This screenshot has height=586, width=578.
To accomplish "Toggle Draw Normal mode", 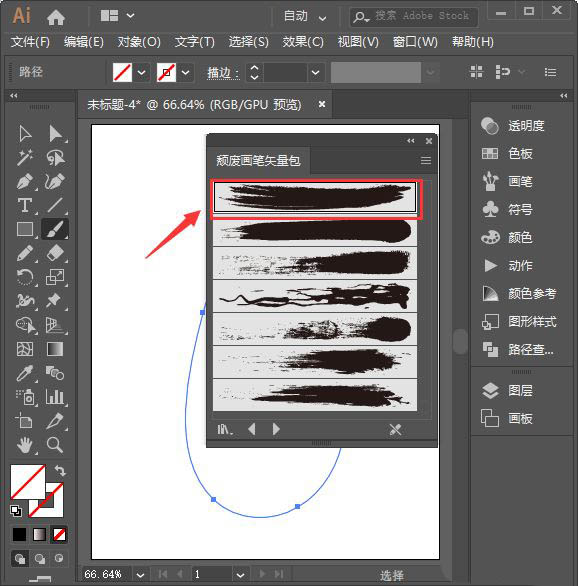I will pyautogui.click(x=20, y=559).
